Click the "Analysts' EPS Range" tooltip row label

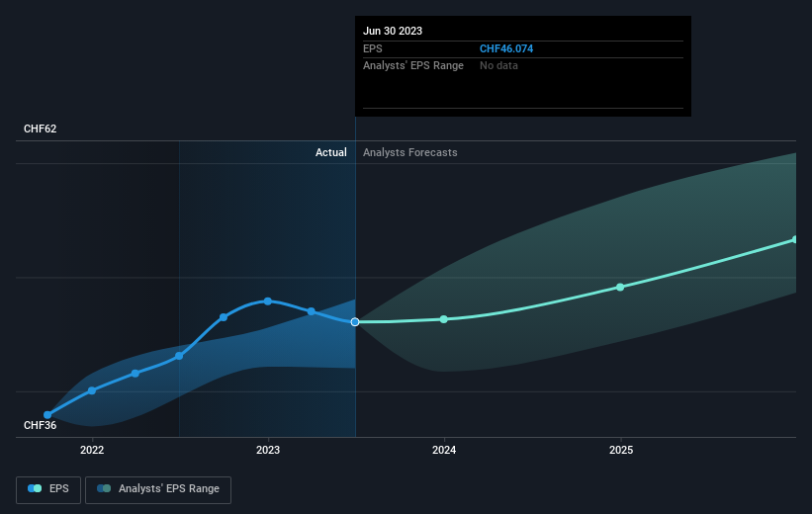coord(413,66)
